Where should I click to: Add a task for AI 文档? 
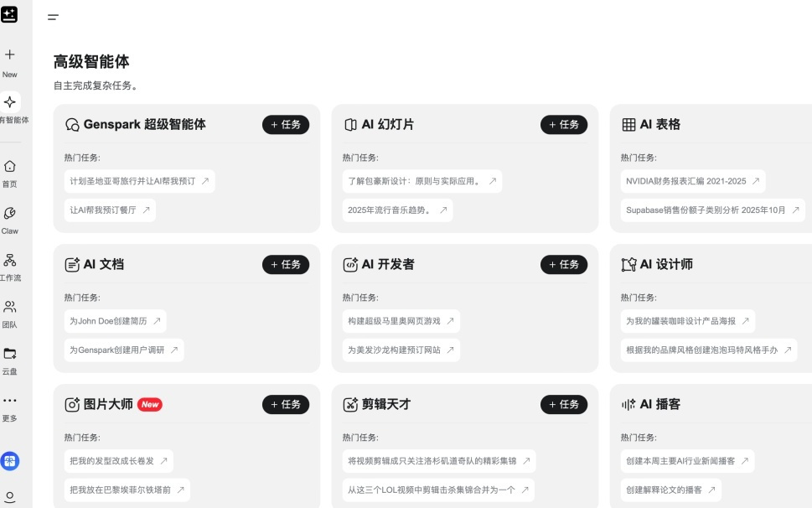click(x=286, y=265)
